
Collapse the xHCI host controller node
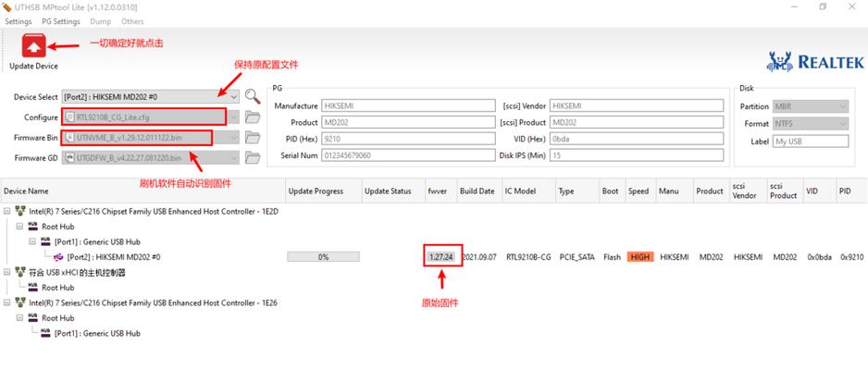pos(7,272)
